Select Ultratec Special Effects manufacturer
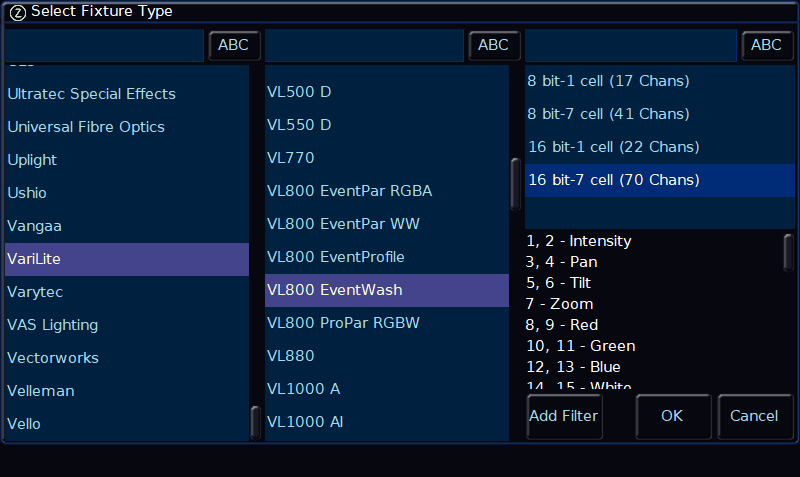Screen dimensions: 800x477 pyautogui.click(x=127, y=94)
